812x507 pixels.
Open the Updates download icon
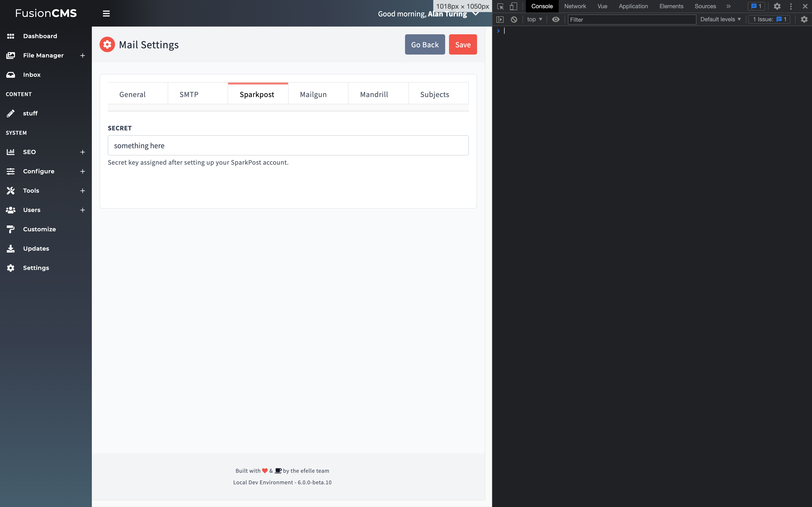tap(10, 248)
